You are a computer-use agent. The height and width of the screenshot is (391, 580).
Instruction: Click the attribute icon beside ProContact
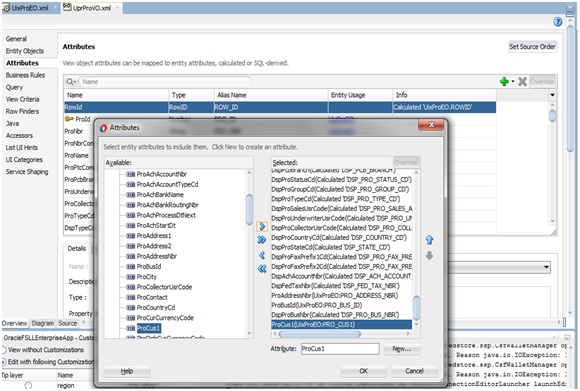tap(131, 297)
